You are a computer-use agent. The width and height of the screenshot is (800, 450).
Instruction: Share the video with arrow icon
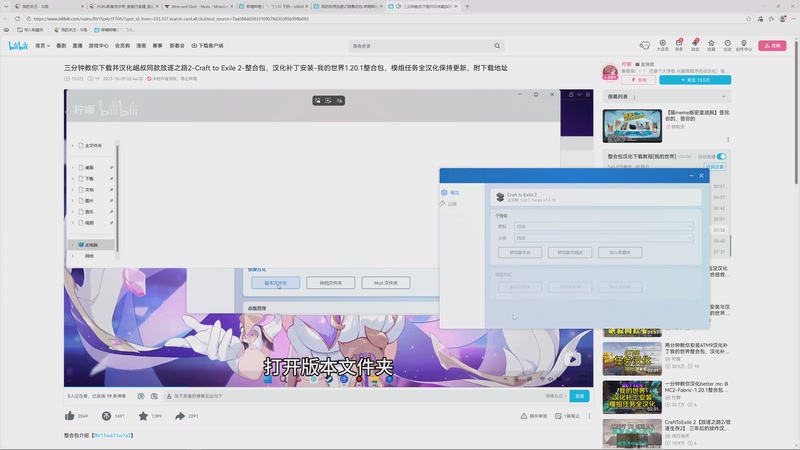point(180,416)
